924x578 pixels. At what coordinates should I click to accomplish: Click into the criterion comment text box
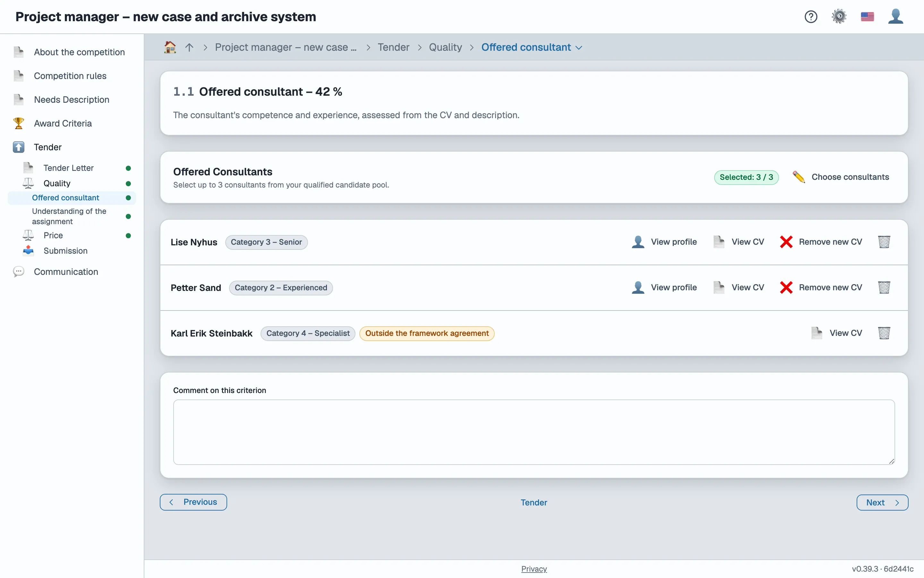[x=534, y=432]
